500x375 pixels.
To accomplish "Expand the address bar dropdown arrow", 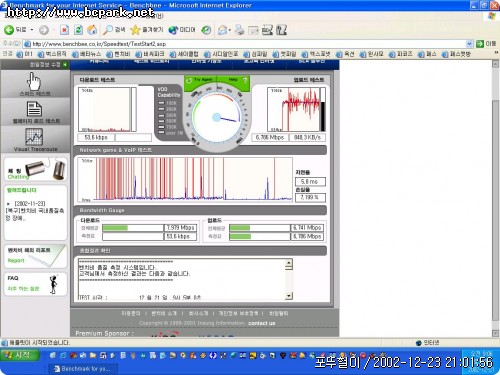I will tap(469, 44).
